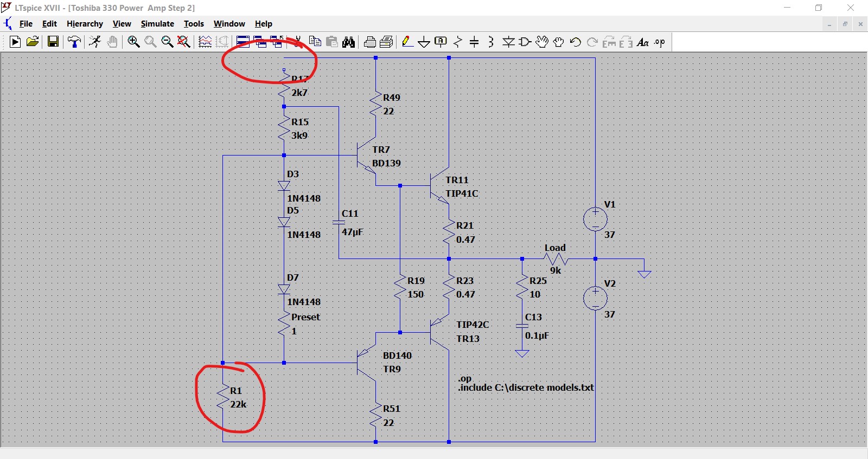Open the Hierarchy menu
The image size is (868, 459).
tap(85, 24)
